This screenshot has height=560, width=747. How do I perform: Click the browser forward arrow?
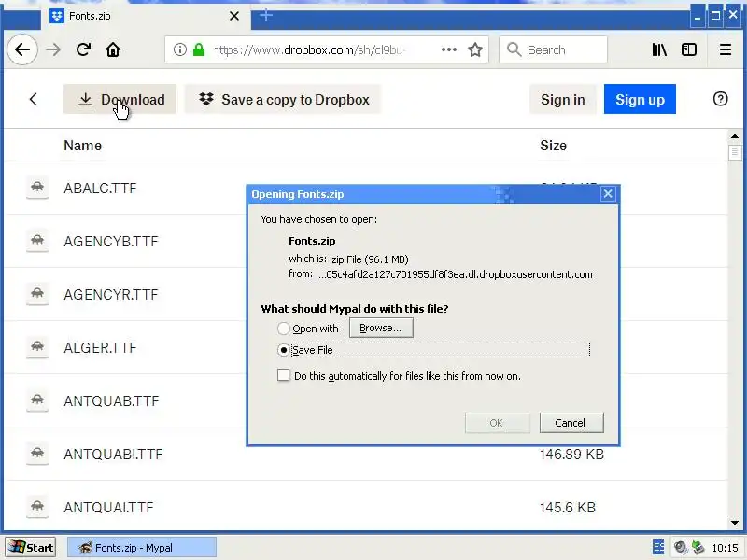point(53,49)
